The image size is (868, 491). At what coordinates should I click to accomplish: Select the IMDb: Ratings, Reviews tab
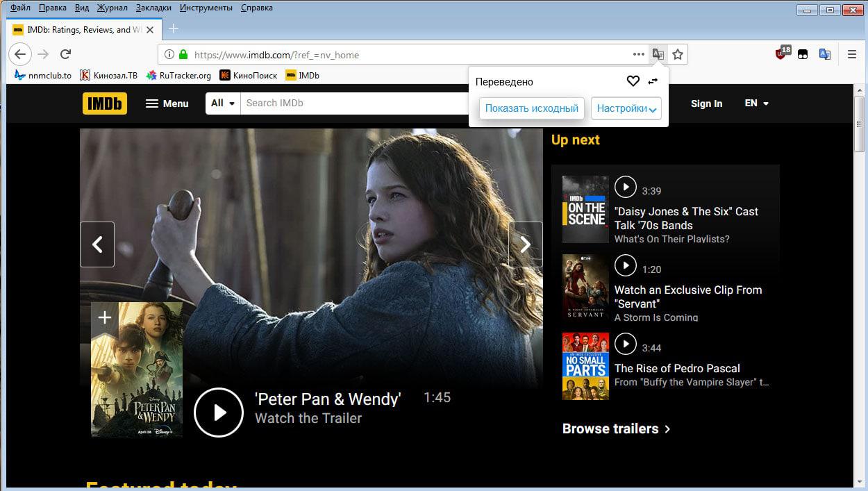(x=85, y=29)
